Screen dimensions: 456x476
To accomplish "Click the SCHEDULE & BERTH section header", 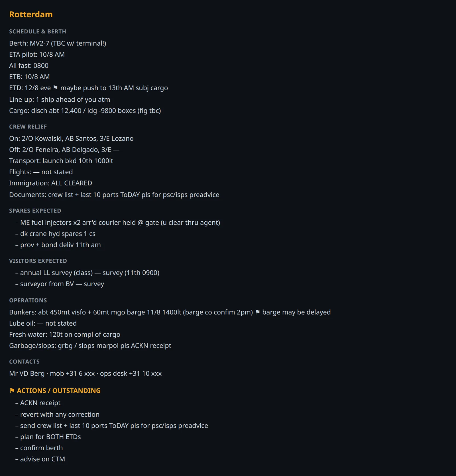I will click(38, 31).
